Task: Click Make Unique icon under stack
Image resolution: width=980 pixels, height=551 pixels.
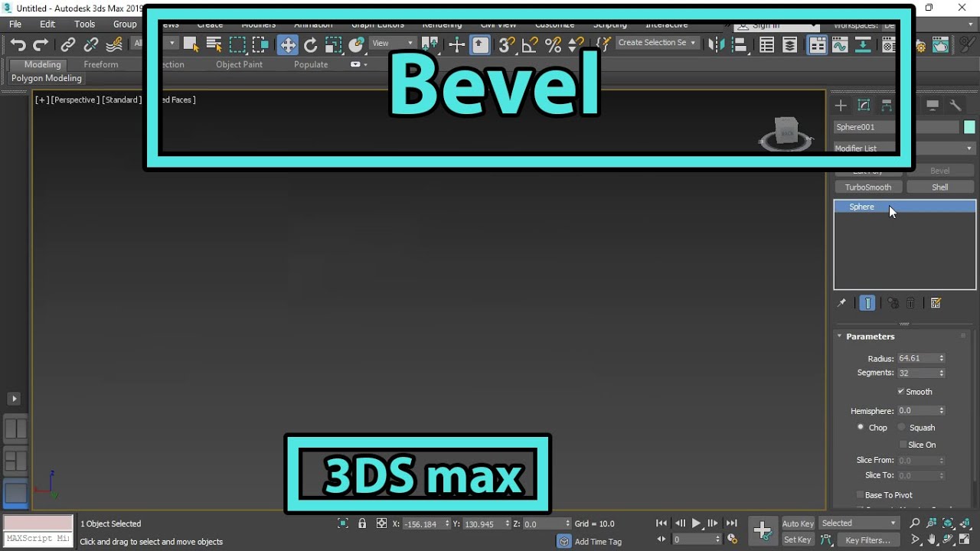Action: pos(893,303)
